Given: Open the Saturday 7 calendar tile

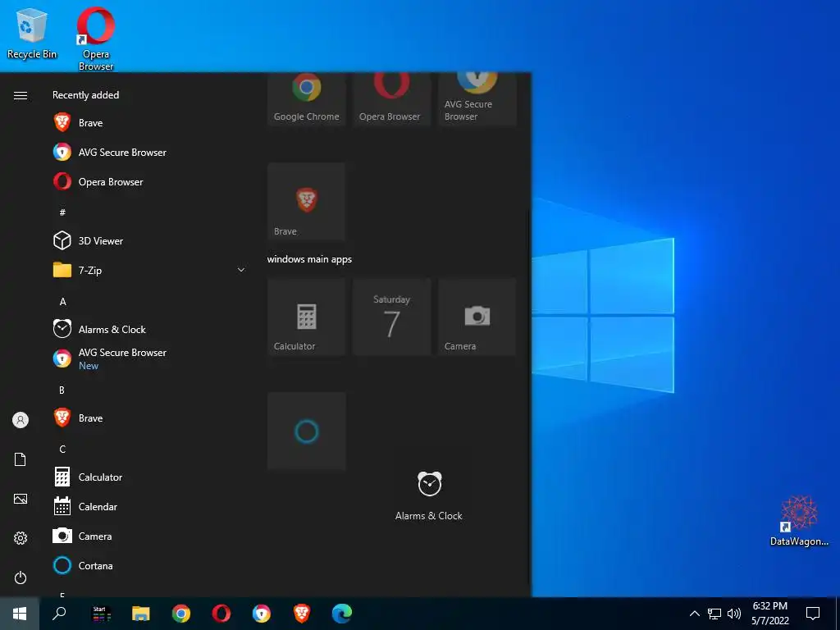Looking at the screenshot, I should (391, 317).
